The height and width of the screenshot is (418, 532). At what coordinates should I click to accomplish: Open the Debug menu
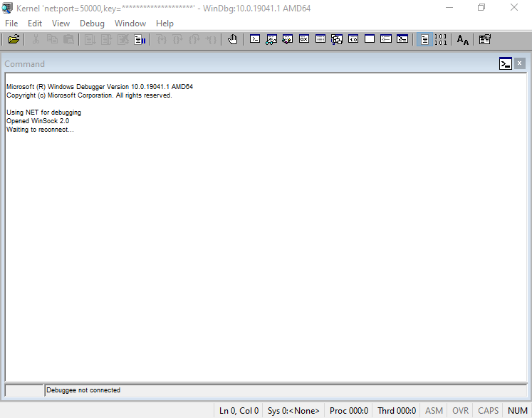pos(92,23)
